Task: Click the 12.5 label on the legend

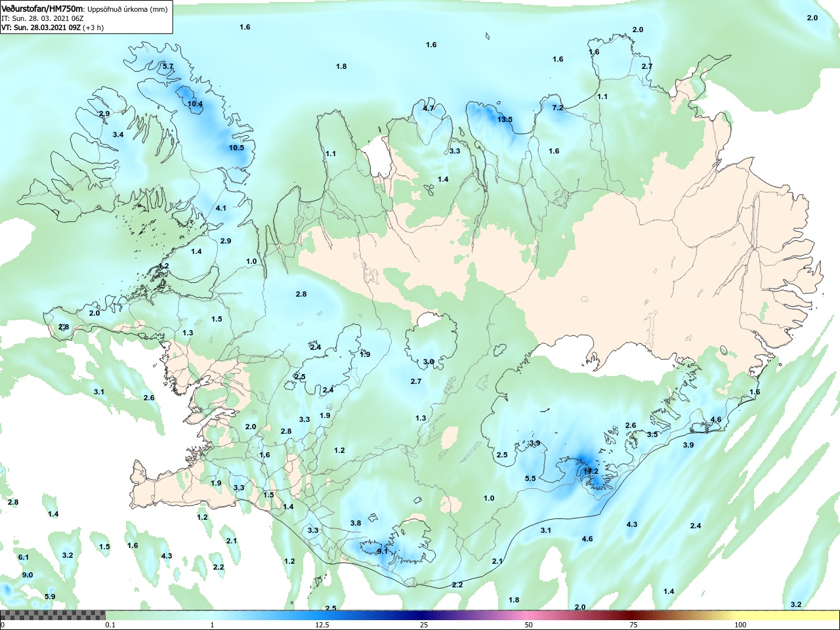Action: [322, 625]
